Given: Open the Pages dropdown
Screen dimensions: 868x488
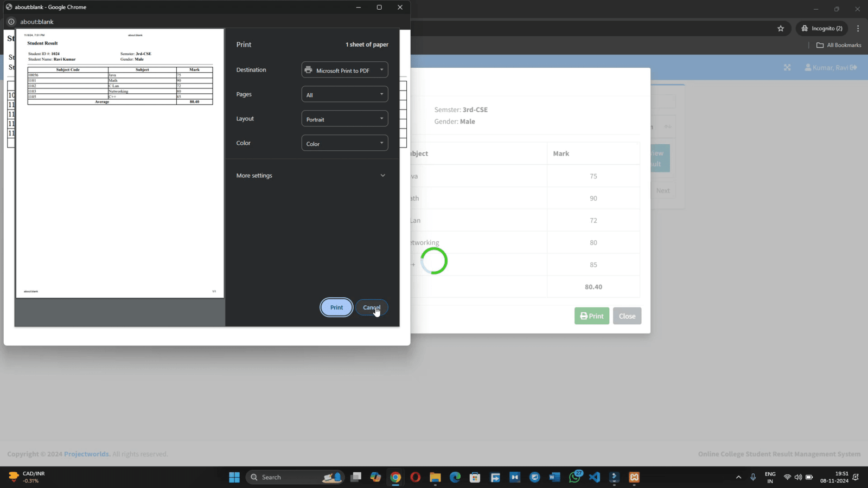Looking at the screenshot, I should 344,94.
